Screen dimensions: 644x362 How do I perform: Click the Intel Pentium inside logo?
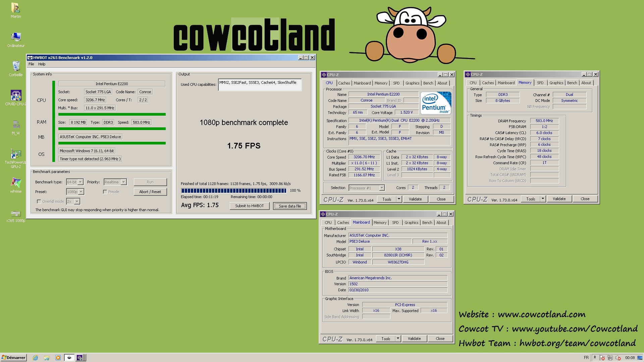tap(436, 104)
